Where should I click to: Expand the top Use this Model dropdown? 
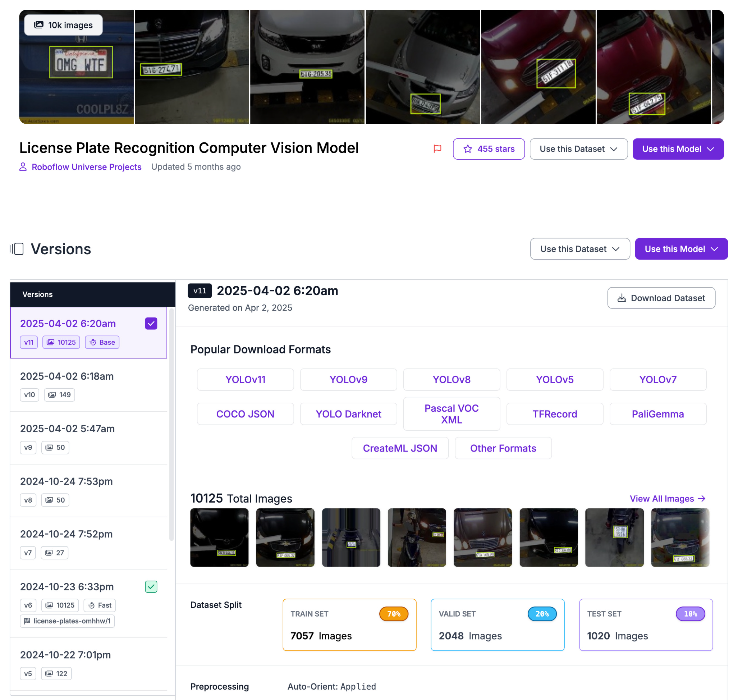click(678, 149)
